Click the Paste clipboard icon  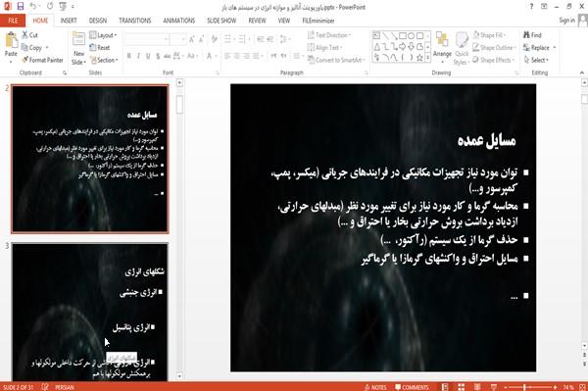[11, 40]
